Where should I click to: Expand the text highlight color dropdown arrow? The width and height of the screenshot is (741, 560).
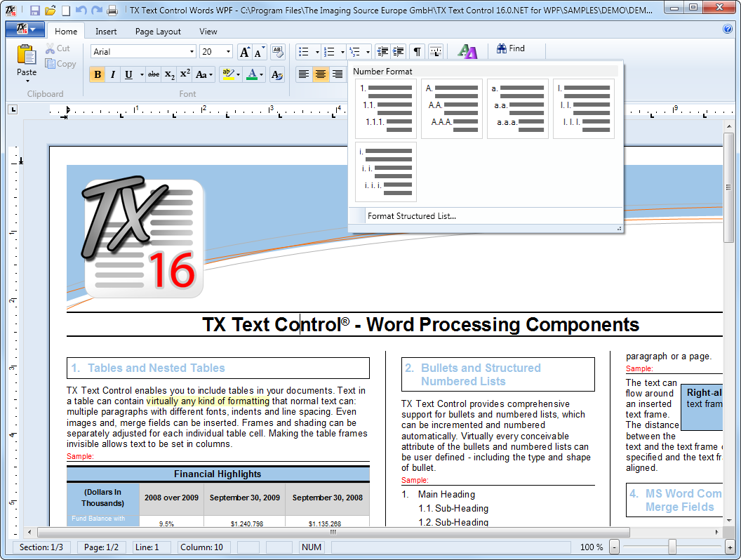[238, 74]
